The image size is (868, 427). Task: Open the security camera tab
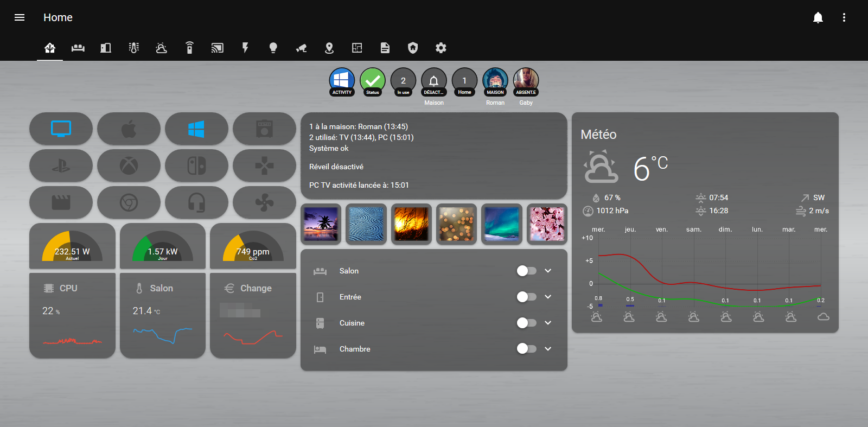click(x=301, y=48)
